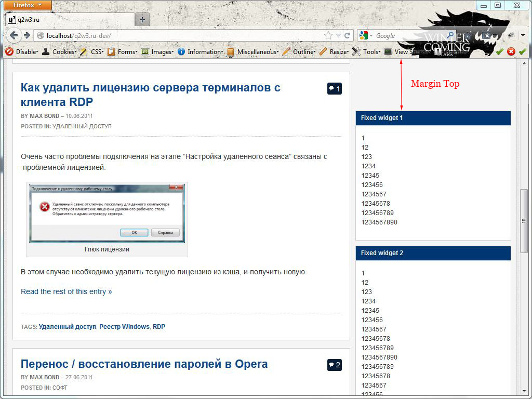The image size is (532, 399).
Task: Click author MAX BOND on the 27.06.2011 post
Action: click(45, 377)
